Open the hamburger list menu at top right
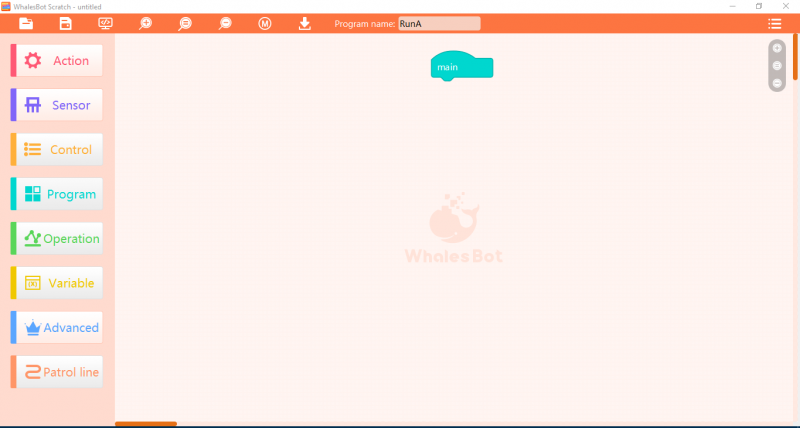 click(x=774, y=23)
